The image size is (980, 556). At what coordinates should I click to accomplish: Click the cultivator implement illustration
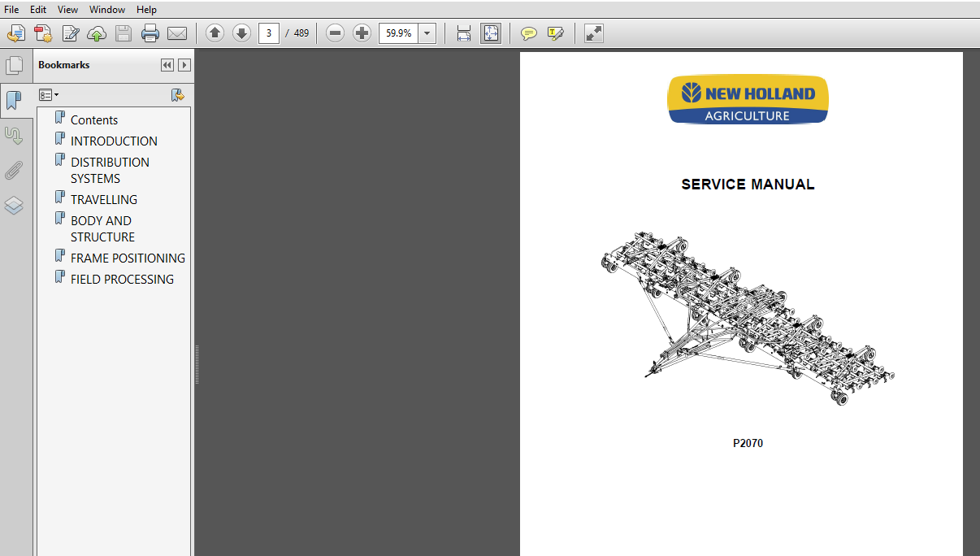click(x=748, y=317)
